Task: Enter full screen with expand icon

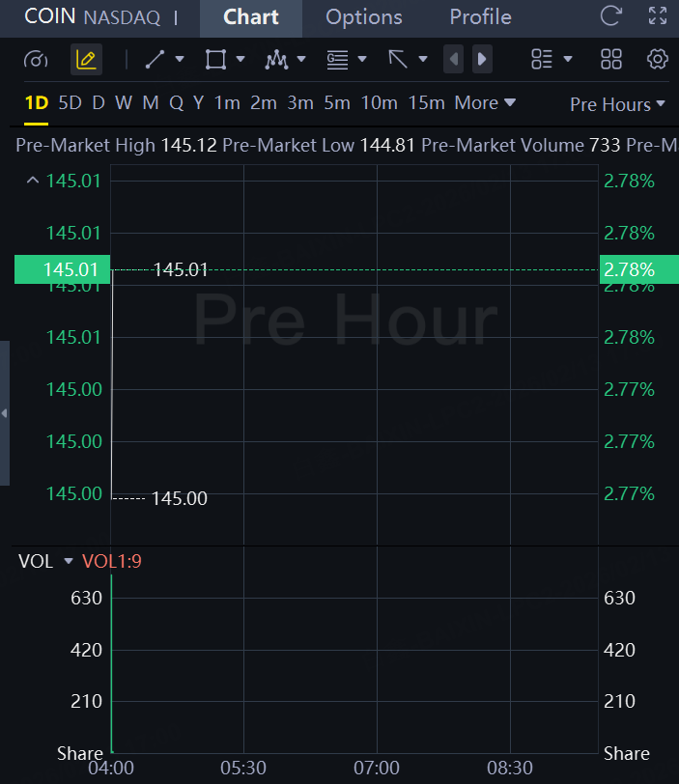Action: tap(658, 15)
